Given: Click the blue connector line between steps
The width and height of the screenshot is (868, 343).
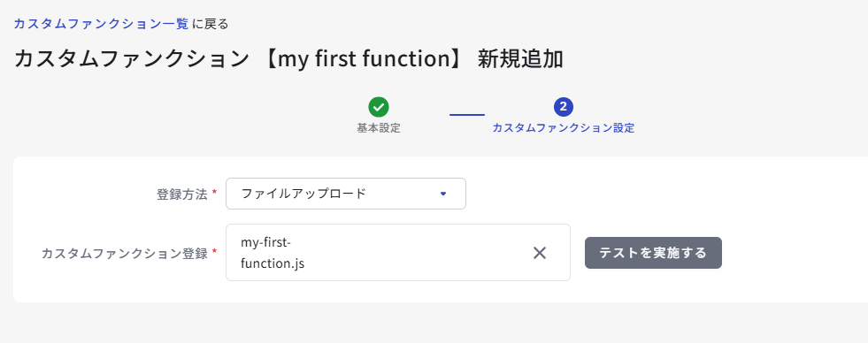Looking at the screenshot, I should click(x=466, y=115).
